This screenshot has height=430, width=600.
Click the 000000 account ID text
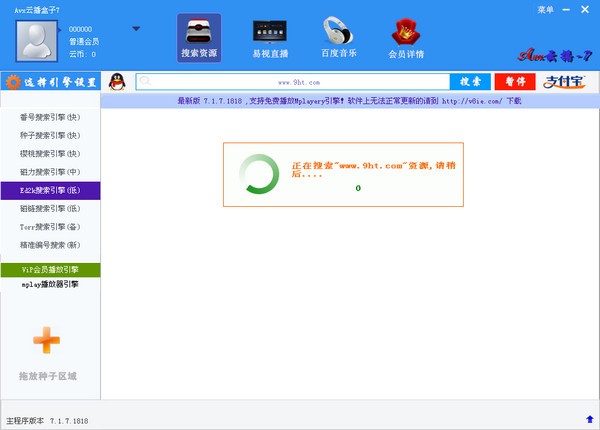(x=80, y=29)
